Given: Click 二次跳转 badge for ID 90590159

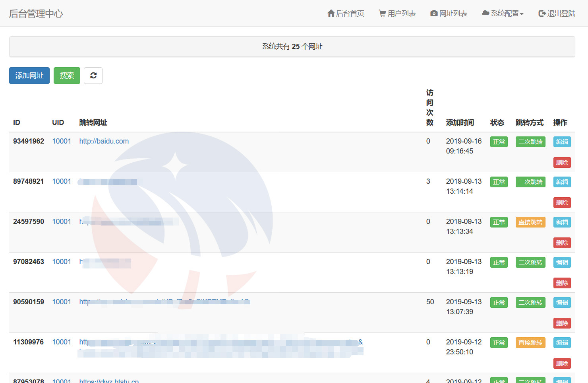Looking at the screenshot, I should 530,303.
